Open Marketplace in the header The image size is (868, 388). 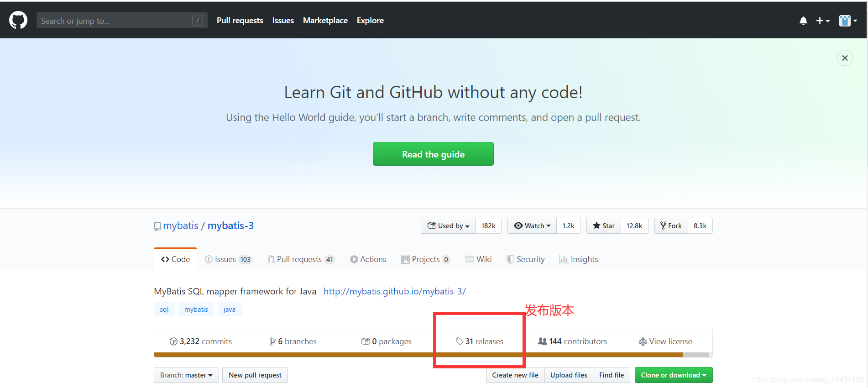tap(325, 21)
